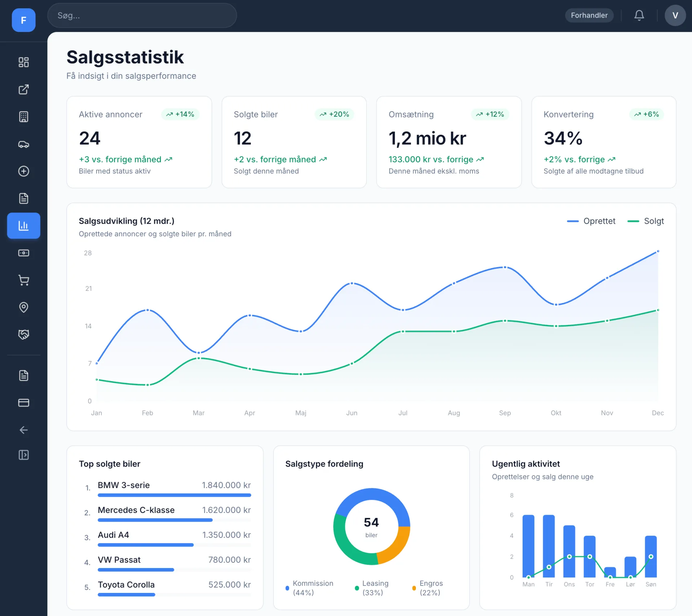
Task: Toggle the Solgt series in chart legend
Action: [x=646, y=221]
